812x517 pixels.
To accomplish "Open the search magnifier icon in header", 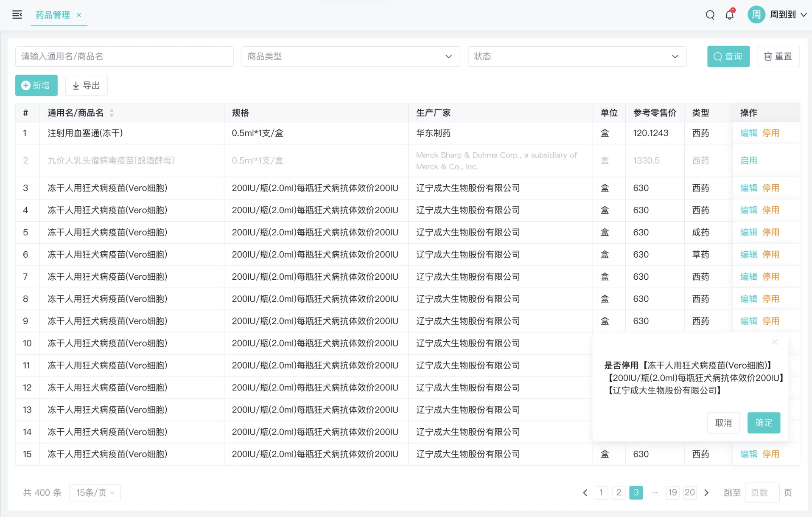I will [710, 15].
